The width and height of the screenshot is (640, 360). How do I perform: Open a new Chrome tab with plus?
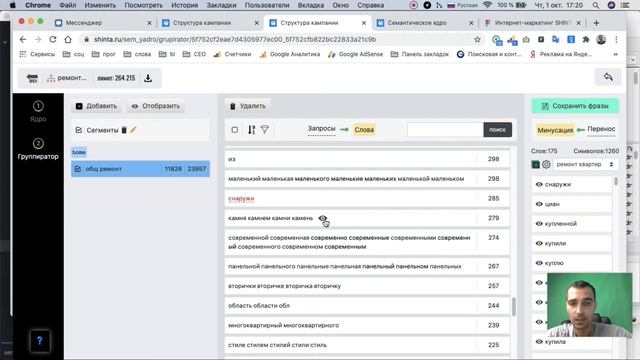point(596,23)
